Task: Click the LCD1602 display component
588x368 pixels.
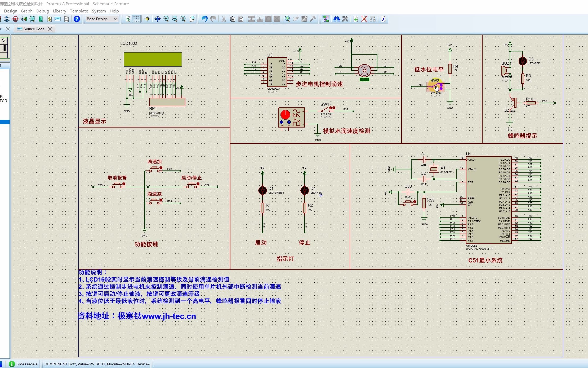Action: coord(153,59)
